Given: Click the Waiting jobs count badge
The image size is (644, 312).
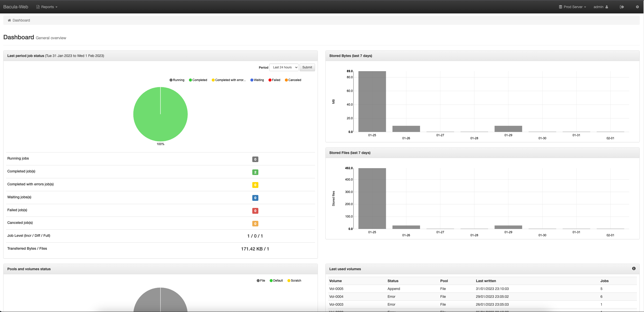Looking at the screenshot, I should [255, 198].
